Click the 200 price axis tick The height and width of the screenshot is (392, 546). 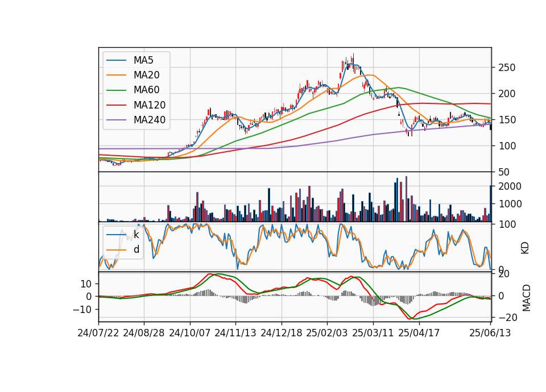click(x=507, y=94)
